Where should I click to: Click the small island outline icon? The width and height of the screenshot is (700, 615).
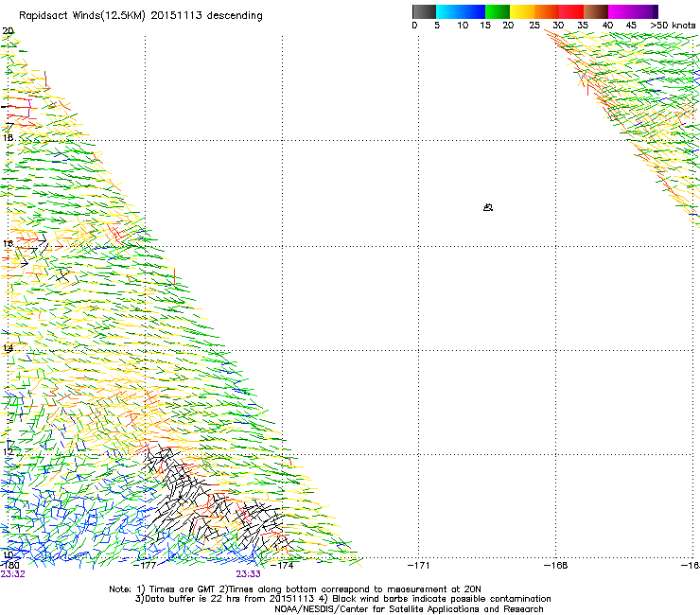[x=488, y=207]
